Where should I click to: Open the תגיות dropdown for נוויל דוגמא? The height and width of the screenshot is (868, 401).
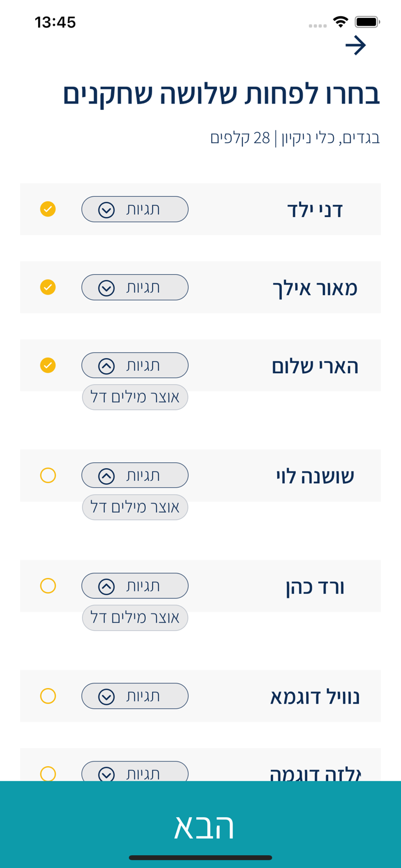[x=135, y=696]
